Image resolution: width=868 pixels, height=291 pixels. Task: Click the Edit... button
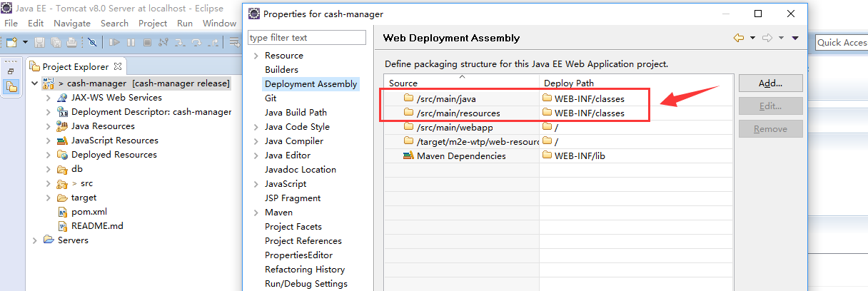coord(771,106)
